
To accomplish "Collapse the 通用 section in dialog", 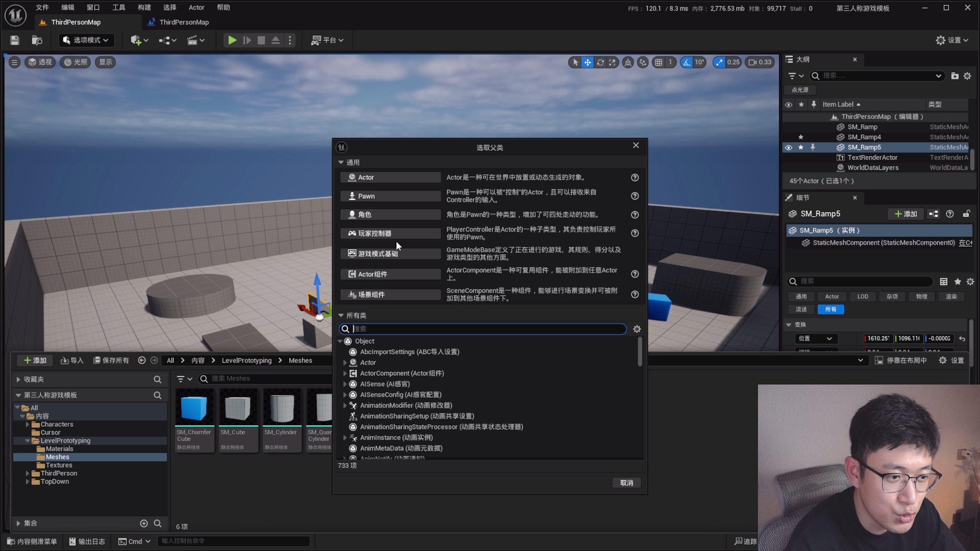I will 341,163.
